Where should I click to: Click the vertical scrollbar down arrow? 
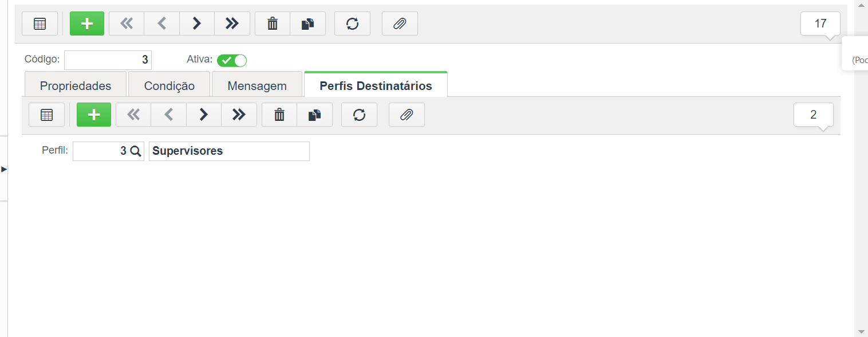(862, 332)
